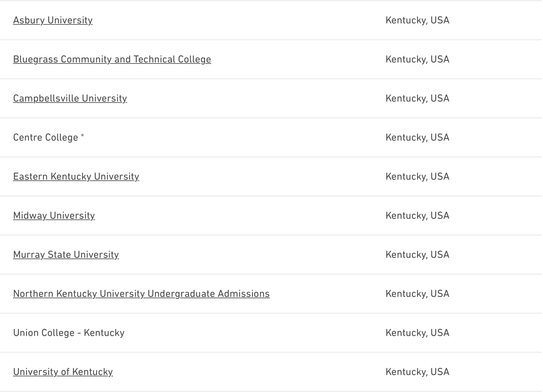Go to the Murray State University link
The width and height of the screenshot is (543, 392).
pos(66,255)
